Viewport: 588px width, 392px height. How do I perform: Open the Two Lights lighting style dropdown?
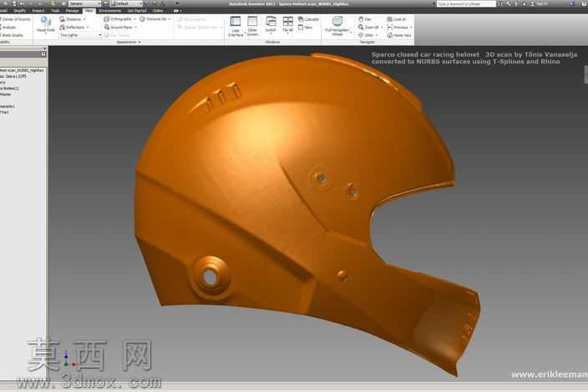point(80,35)
